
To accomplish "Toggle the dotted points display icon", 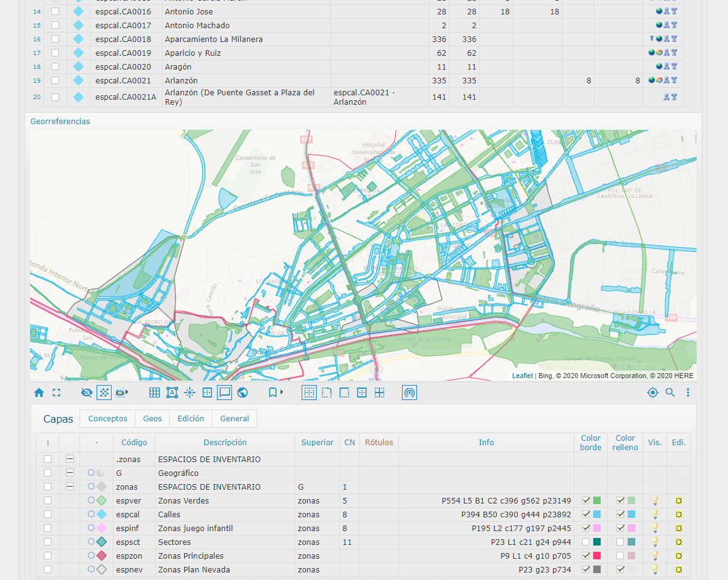I will [x=104, y=393].
